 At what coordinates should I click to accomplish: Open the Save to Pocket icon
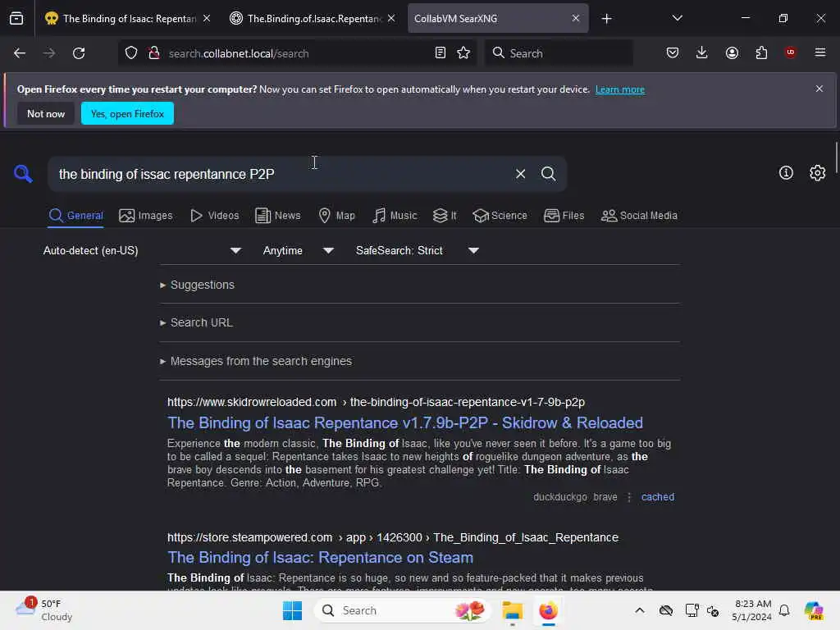click(x=673, y=52)
